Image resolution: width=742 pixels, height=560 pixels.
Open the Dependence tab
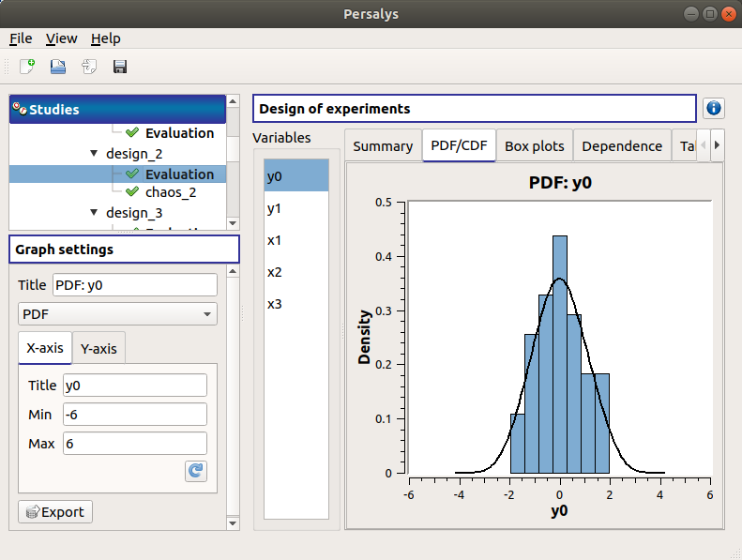pos(622,146)
